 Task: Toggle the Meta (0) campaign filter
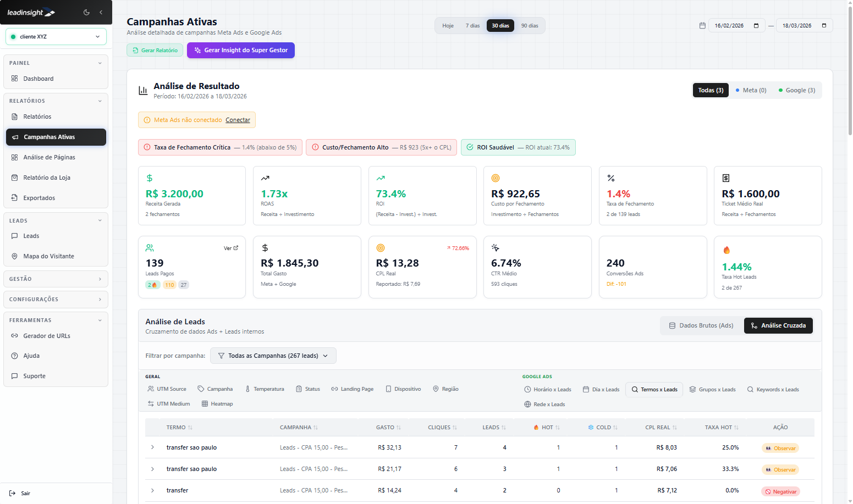[x=750, y=90]
